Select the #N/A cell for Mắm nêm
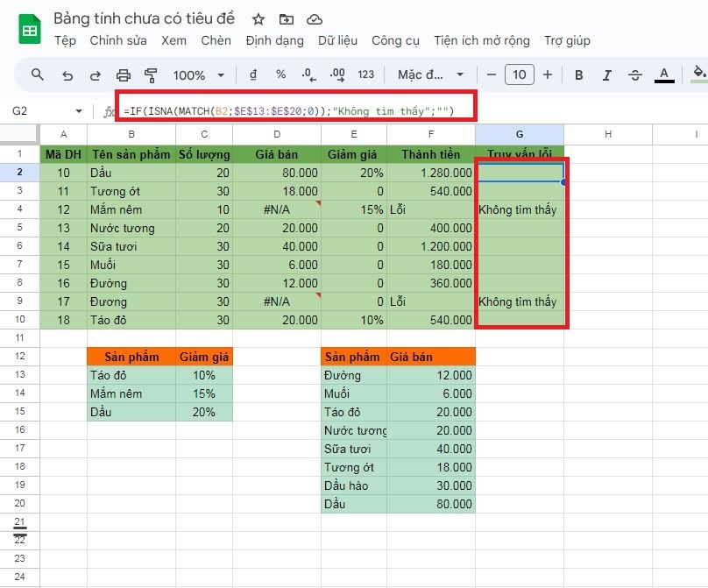 [x=277, y=209]
